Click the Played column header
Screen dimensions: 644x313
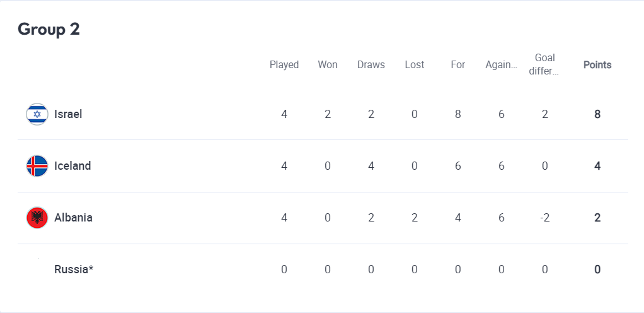coord(284,64)
